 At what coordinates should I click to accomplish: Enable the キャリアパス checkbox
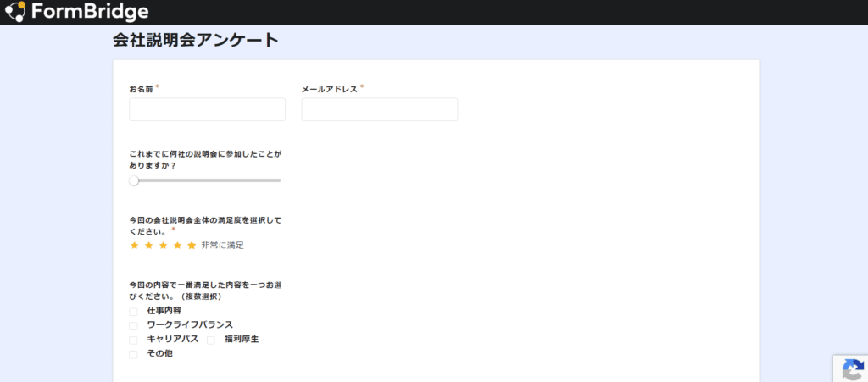click(133, 340)
